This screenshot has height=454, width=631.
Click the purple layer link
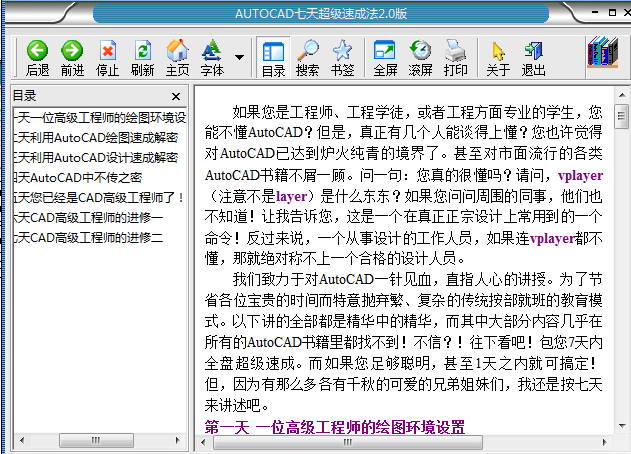coord(291,196)
